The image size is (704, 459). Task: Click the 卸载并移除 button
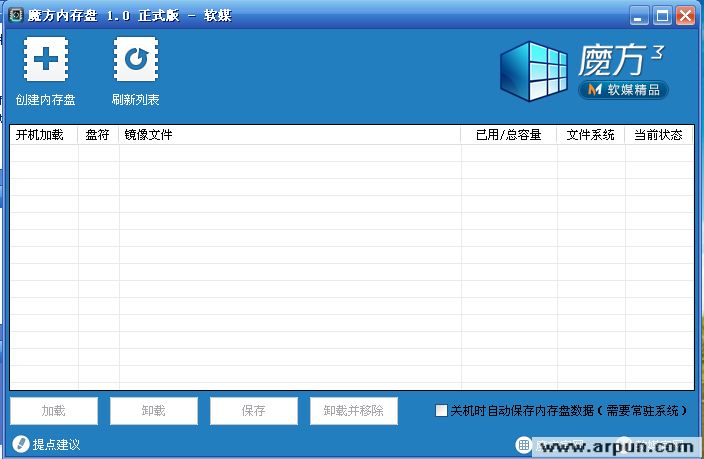pyautogui.click(x=354, y=410)
